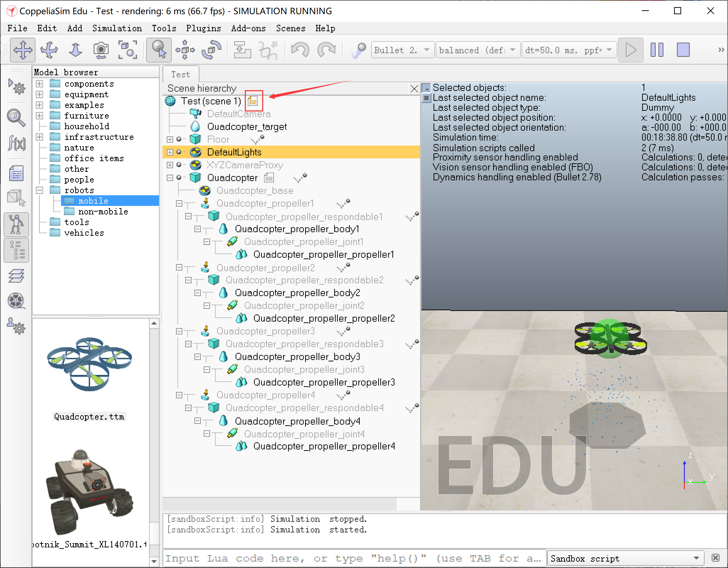Select the camera pan tool
The image size is (728, 568).
tap(23, 50)
